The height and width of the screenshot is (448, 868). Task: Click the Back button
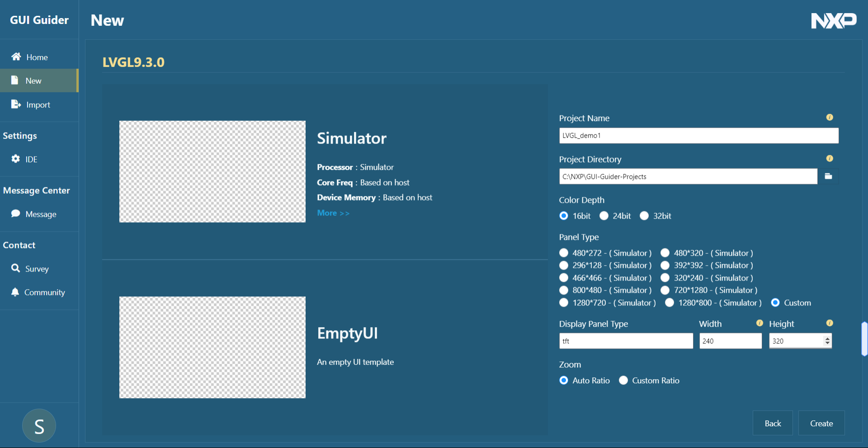pyautogui.click(x=773, y=423)
